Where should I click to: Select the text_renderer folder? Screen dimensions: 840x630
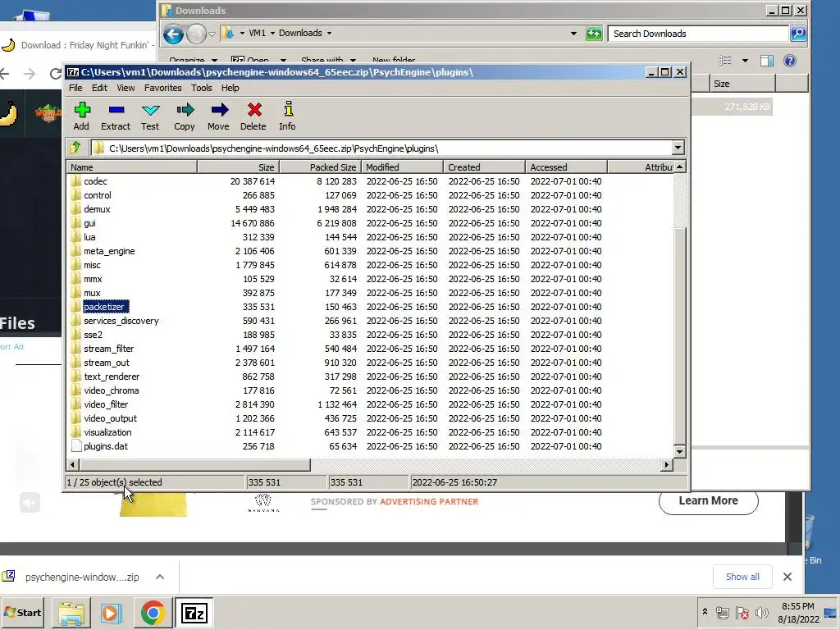coord(112,377)
